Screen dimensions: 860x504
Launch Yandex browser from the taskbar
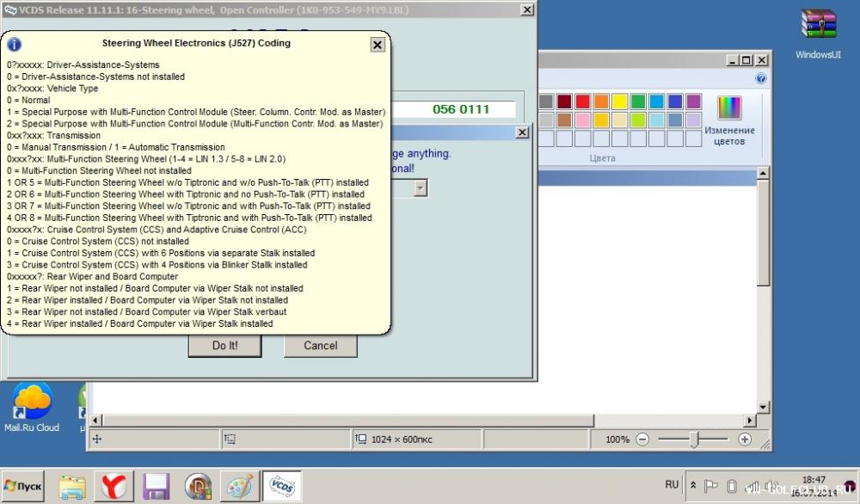coord(114,487)
